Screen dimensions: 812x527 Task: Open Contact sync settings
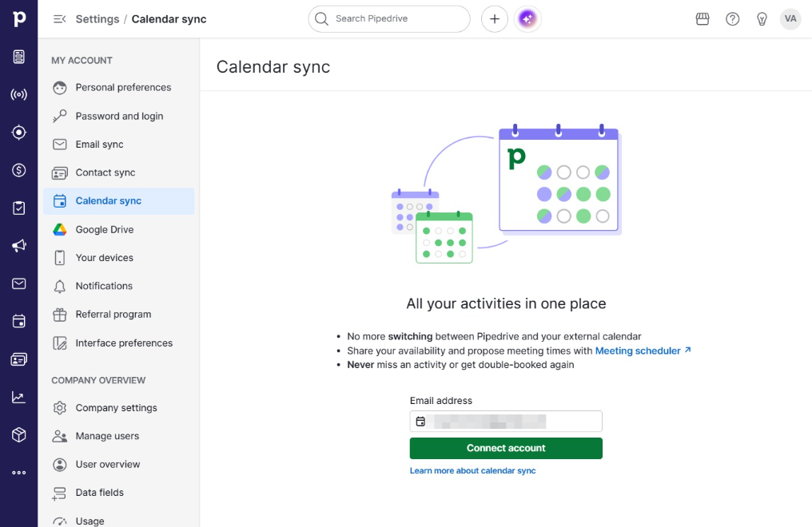[119, 172]
